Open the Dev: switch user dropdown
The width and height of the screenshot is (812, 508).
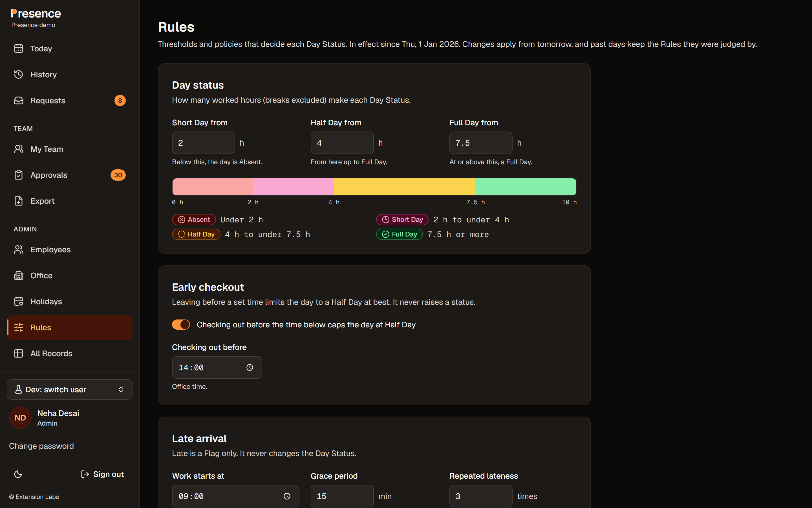(x=69, y=389)
